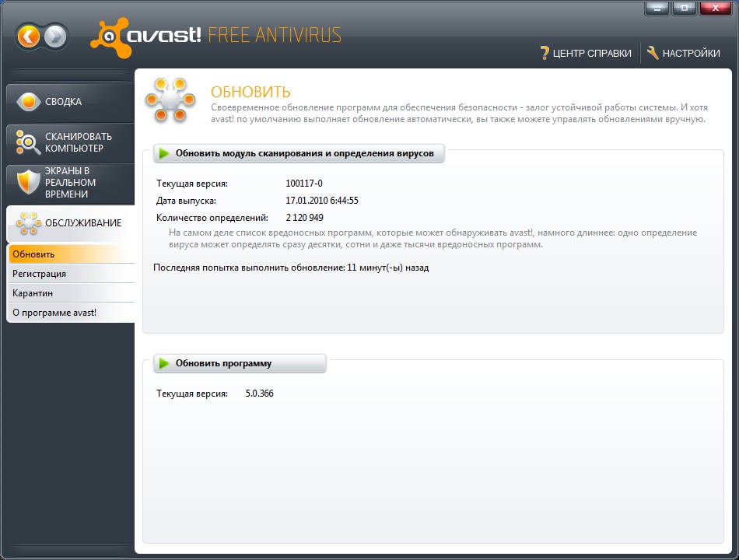Click the Дата выпуска label
Image resolution: width=739 pixels, height=560 pixels.
[186, 201]
